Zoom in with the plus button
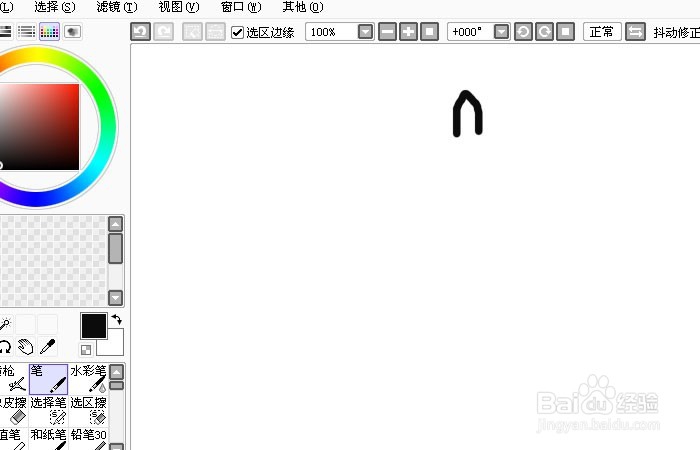This screenshot has height=450, width=700. [408, 32]
